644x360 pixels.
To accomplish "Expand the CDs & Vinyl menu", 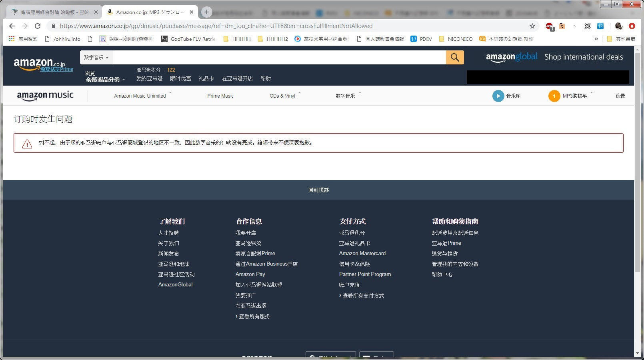I will coord(285,96).
